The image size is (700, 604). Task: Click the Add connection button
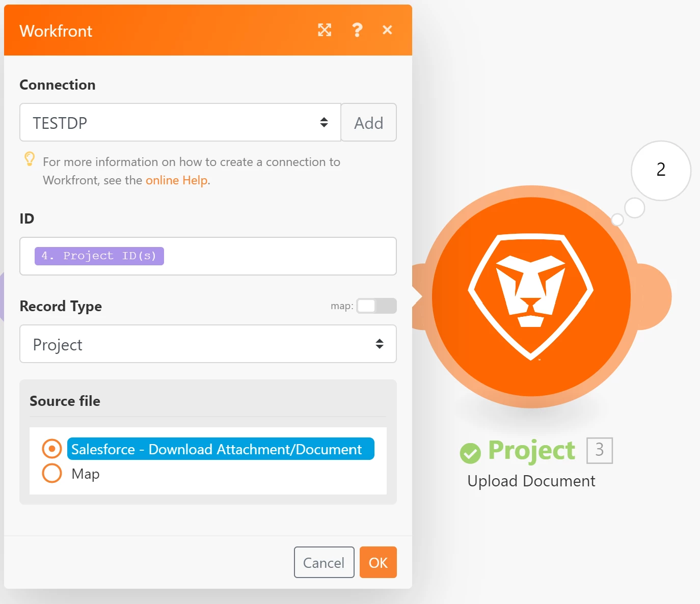[x=369, y=122]
